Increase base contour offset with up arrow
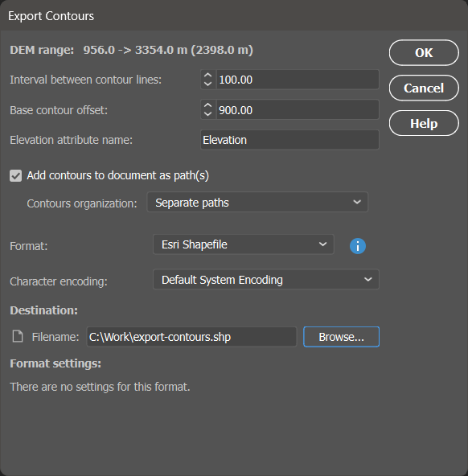The height and width of the screenshot is (476, 468). [208, 105]
